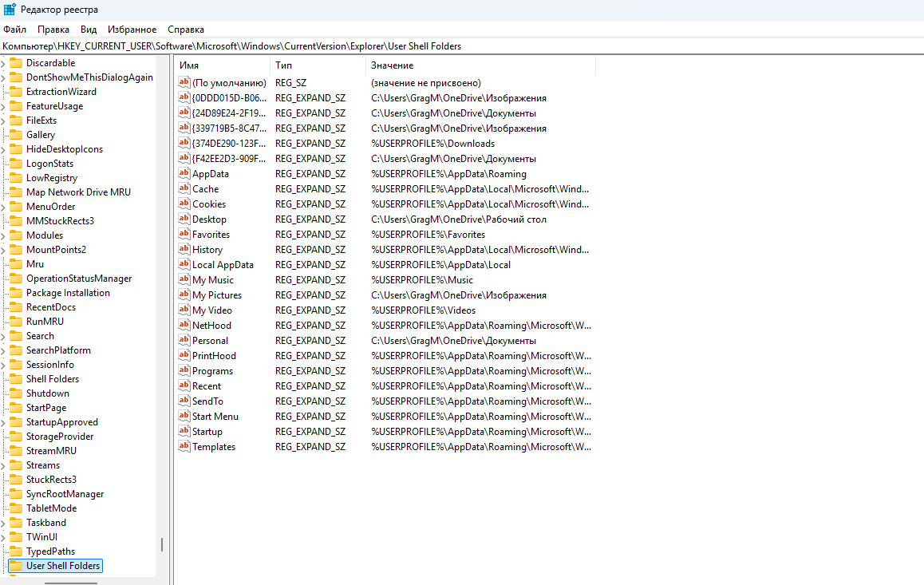Click string icon of Templates value

tap(184, 447)
